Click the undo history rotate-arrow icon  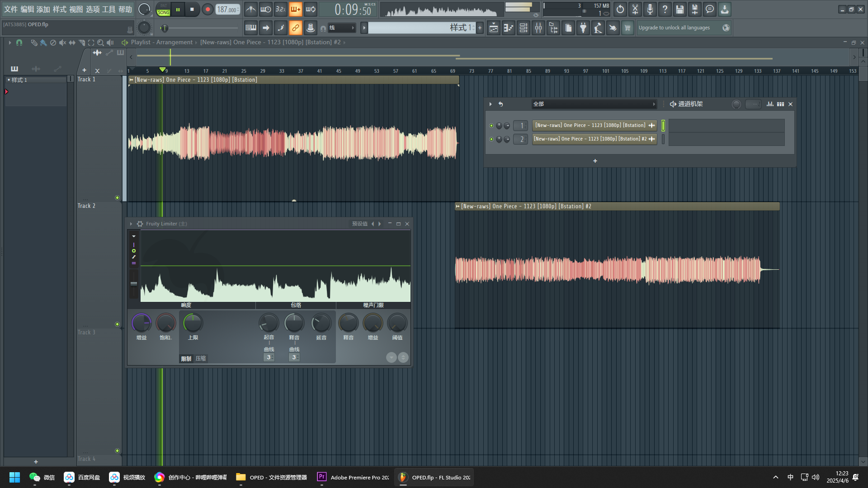(620, 9)
